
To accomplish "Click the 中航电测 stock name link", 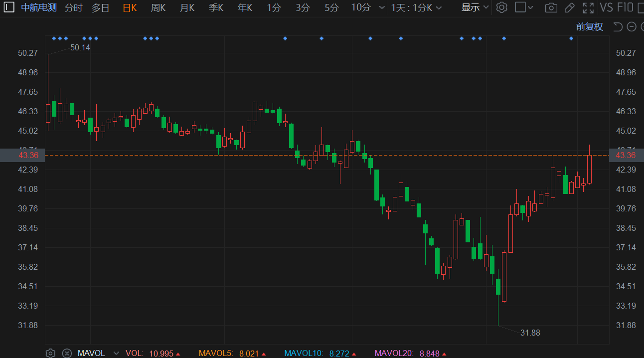I will pyautogui.click(x=39, y=7).
